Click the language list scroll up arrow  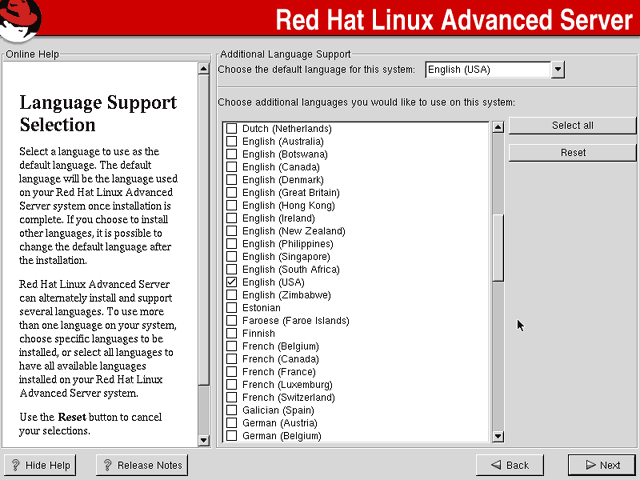point(498,127)
